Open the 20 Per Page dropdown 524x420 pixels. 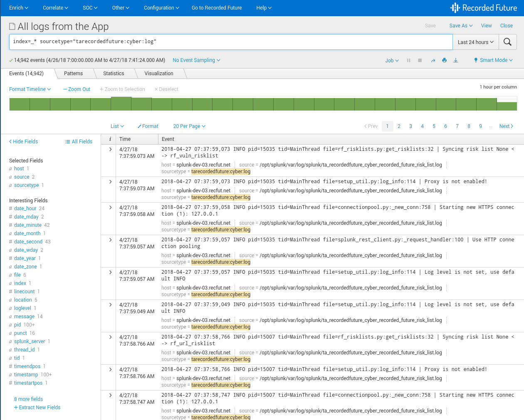189,126
